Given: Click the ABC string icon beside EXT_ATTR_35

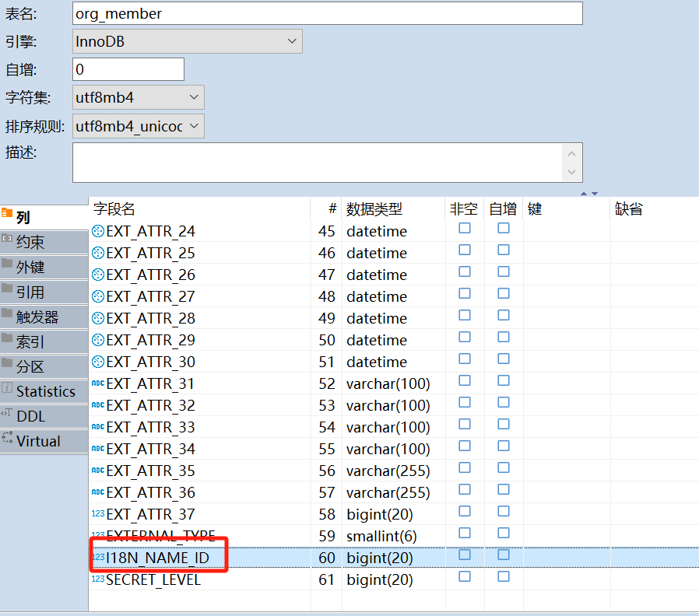Looking at the screenshot, I should 97,471.
